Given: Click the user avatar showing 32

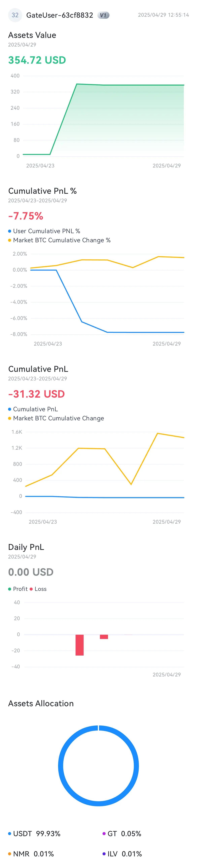Looking at the screenshot, I should (15, 15).
